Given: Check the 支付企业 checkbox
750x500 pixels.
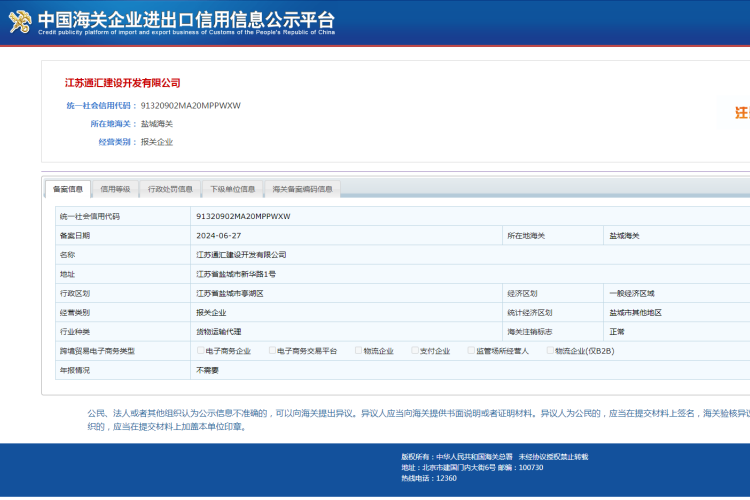Looking at the screenshot, I should pos(415,351).
